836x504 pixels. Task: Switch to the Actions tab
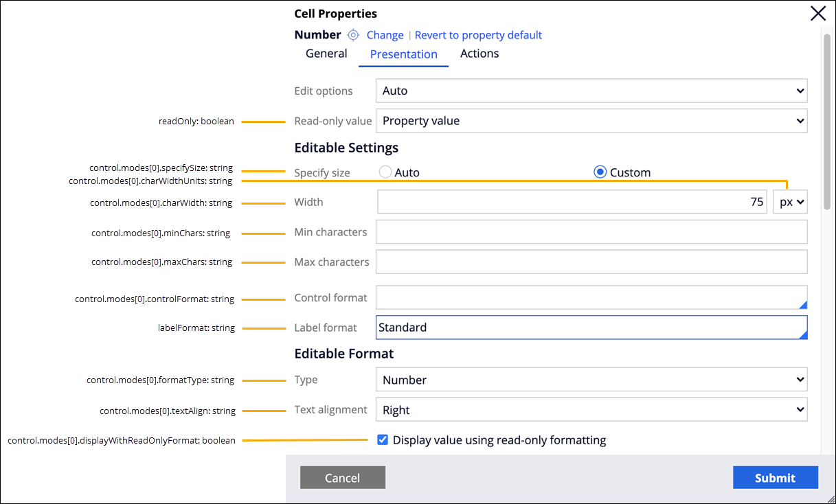[x=479, y=54]
